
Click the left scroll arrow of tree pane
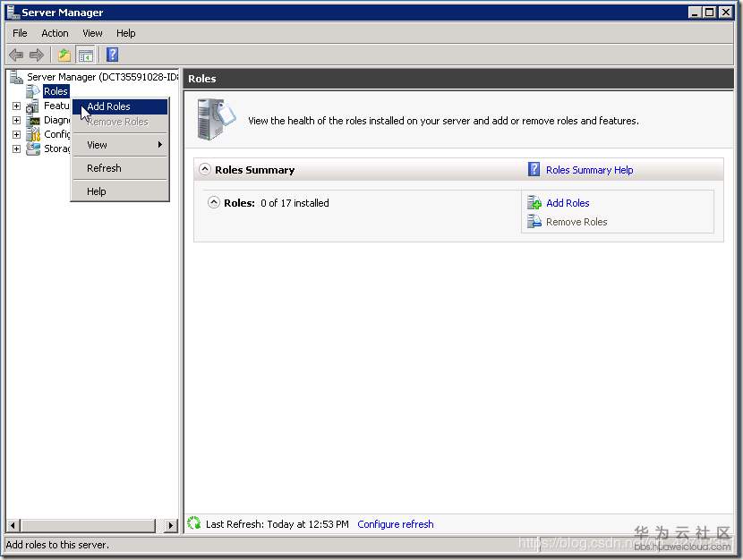(13, 525)
